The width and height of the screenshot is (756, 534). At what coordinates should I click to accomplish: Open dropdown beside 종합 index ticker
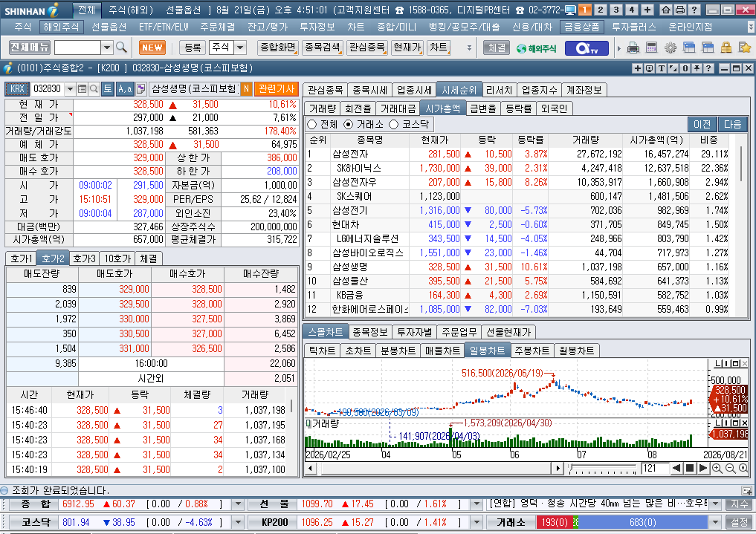[x=238, y=504]
